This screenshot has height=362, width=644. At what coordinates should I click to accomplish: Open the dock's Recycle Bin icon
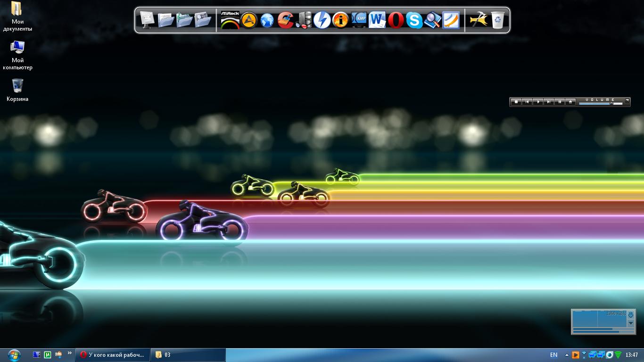(498, 20)
